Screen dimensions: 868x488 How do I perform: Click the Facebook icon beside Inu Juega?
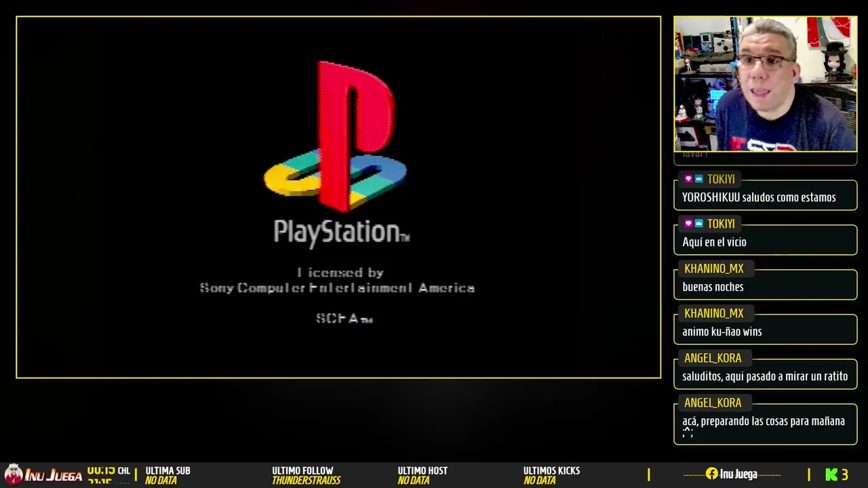coord(711,474)
